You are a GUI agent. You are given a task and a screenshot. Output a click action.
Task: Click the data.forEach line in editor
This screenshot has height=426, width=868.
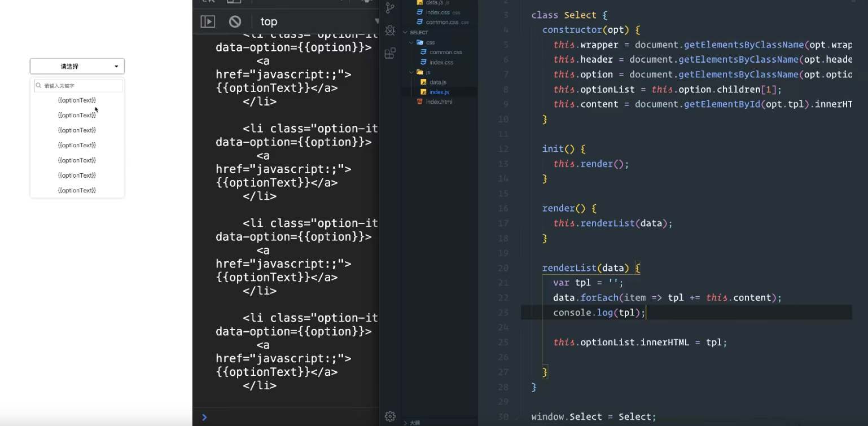(667, 298)
